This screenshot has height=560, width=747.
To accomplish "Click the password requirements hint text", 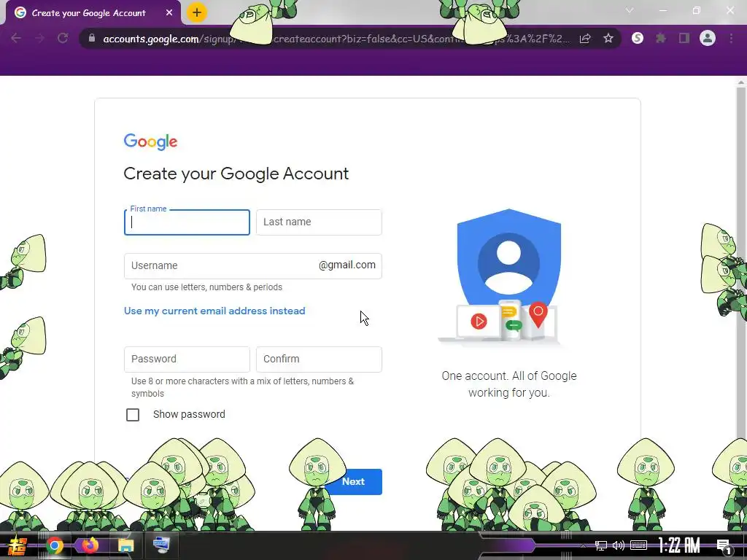I will point(242,387).
